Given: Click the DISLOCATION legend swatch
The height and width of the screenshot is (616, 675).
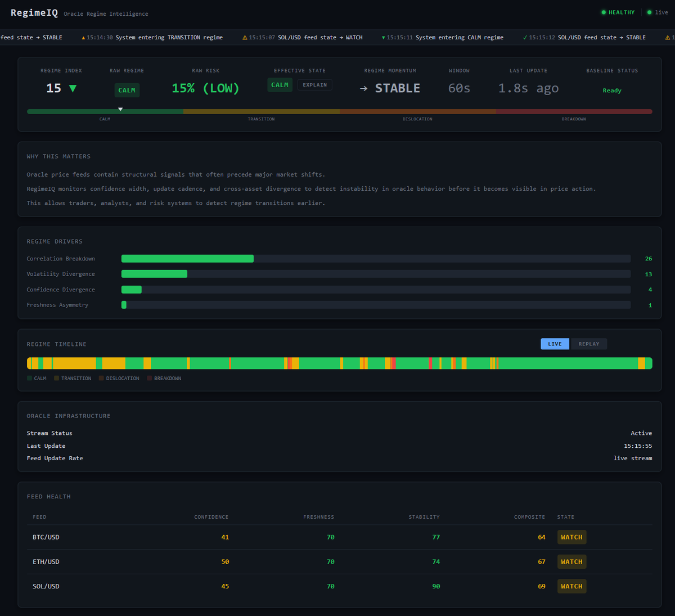Looking at the screenshot, I should tap(101, 378).
